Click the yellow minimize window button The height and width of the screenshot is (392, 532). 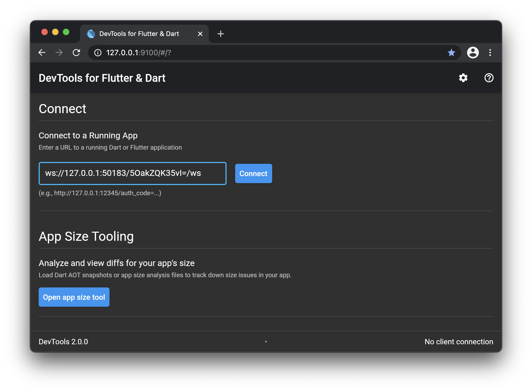(55, 32)
